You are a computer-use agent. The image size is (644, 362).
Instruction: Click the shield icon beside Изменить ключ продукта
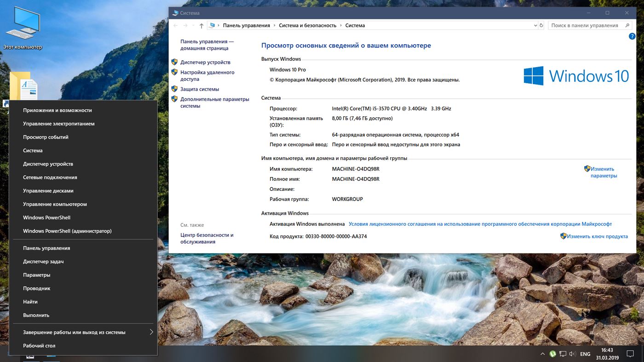click(563, 236)
